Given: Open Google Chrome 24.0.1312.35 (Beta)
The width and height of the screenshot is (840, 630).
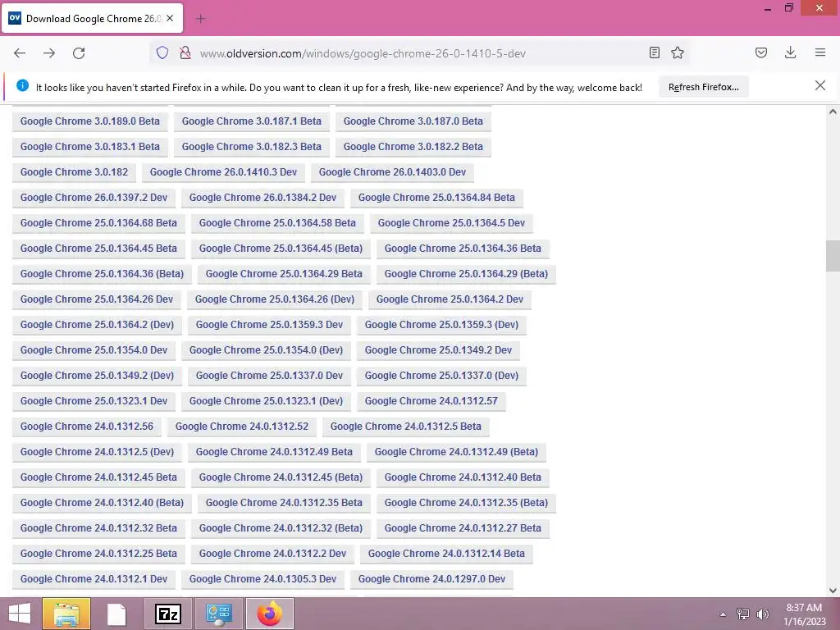Looking at the screenshot, I should coord(466,503).
